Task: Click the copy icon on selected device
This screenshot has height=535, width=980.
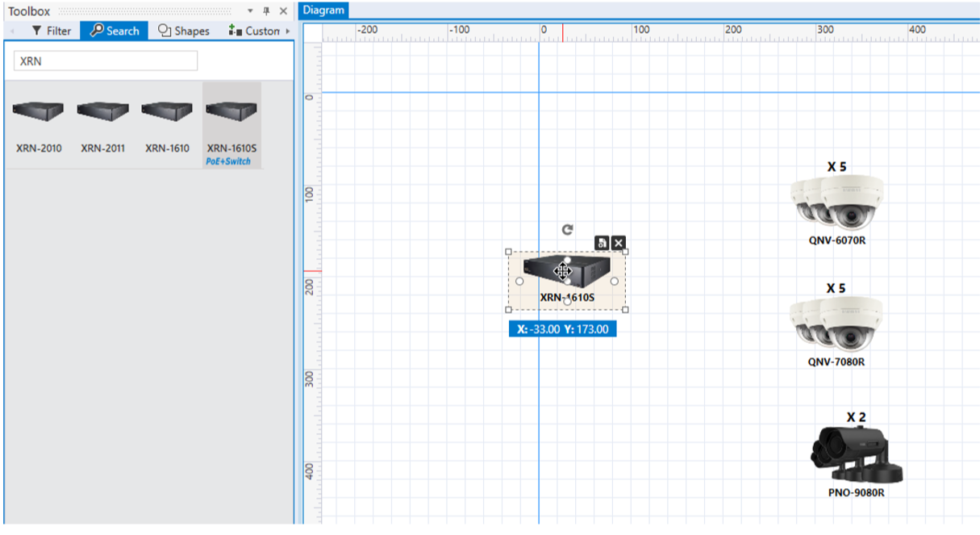Action: point(602,243)
